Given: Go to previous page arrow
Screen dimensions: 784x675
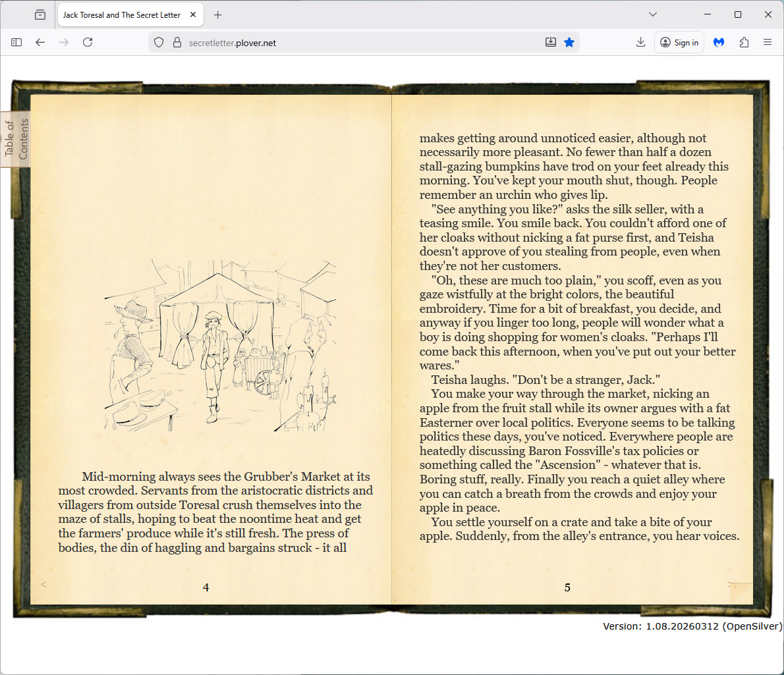Looking at the screenshot, I should [43, 585].
